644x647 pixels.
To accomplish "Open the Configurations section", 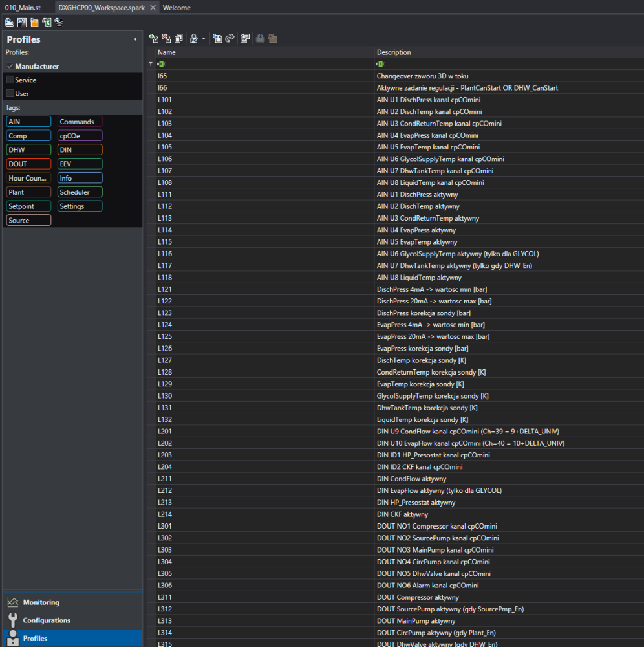I will point(72,620).
